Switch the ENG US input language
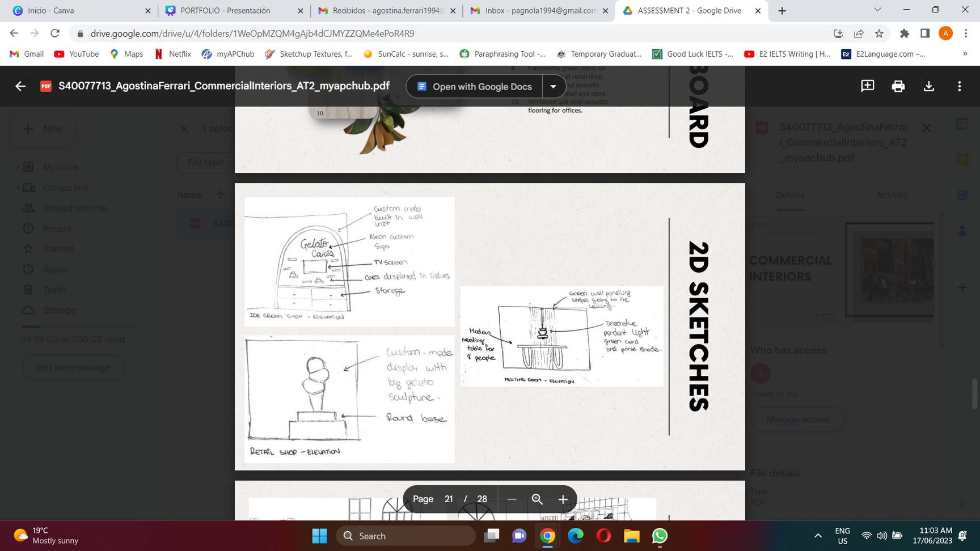The image size is (980, 551). pyautogui.click(x=843, y=536)
